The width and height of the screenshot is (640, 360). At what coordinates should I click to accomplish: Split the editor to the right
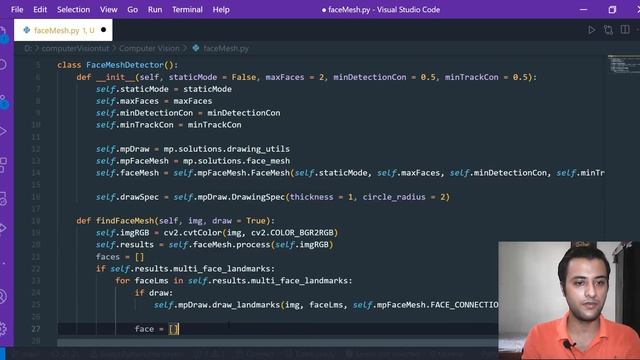point(625,29)
